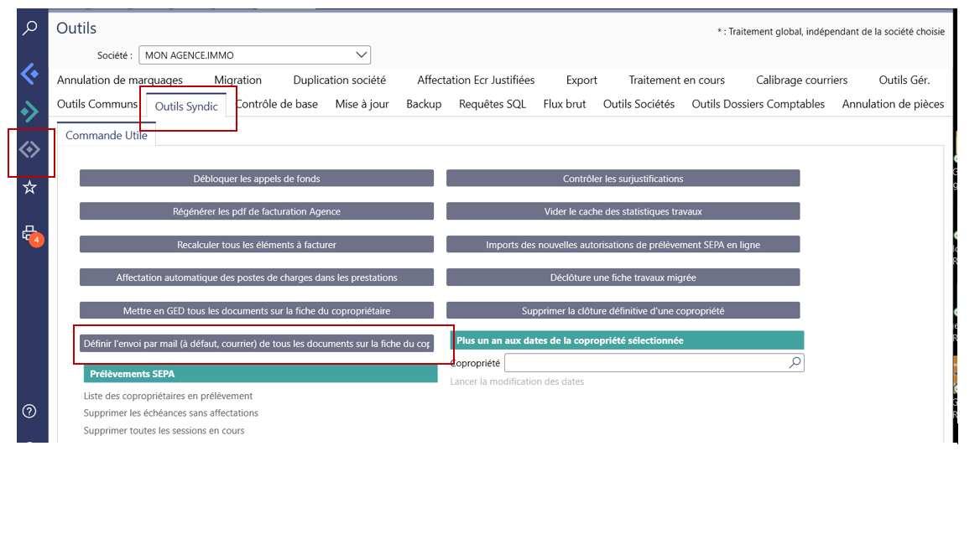
Task: Open the print queue icon with badge 4
Action: click(30, 234)
